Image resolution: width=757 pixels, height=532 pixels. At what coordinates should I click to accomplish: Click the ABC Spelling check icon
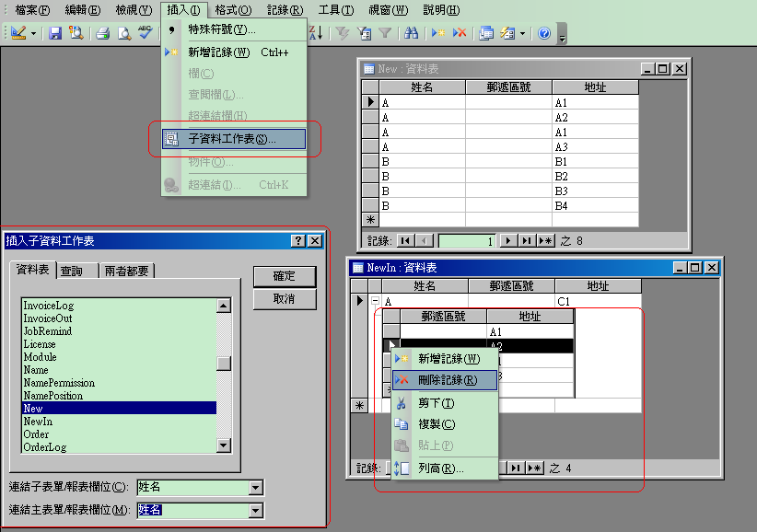[146, 33]
